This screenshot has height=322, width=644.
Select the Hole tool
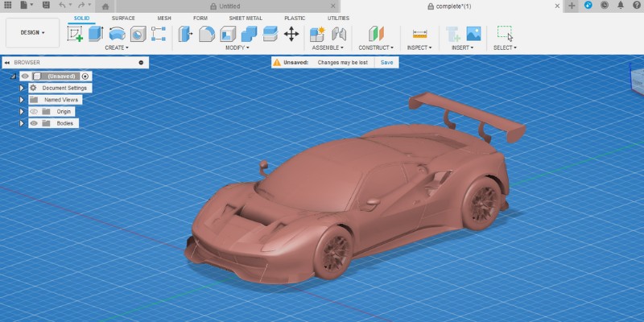(x=138, y=34)
